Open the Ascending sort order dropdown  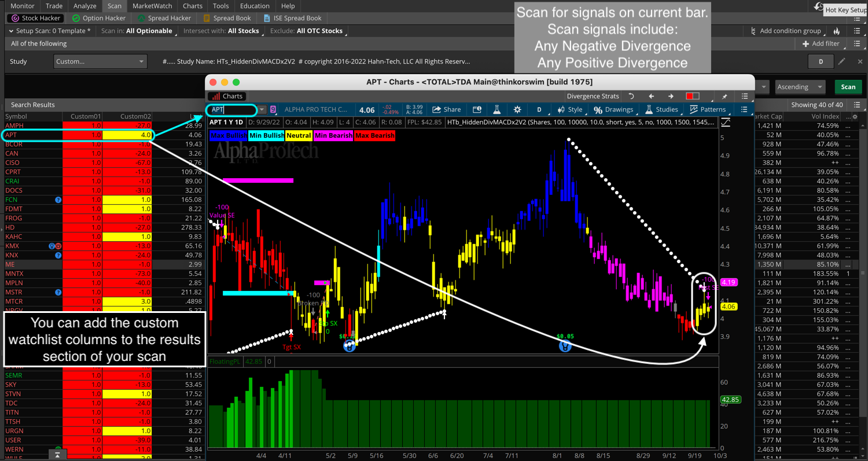(800, 87)
